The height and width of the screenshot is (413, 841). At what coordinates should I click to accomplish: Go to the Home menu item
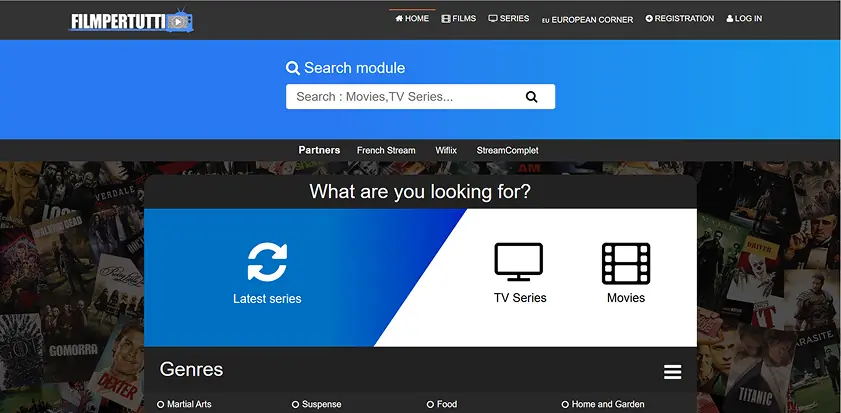412,18
